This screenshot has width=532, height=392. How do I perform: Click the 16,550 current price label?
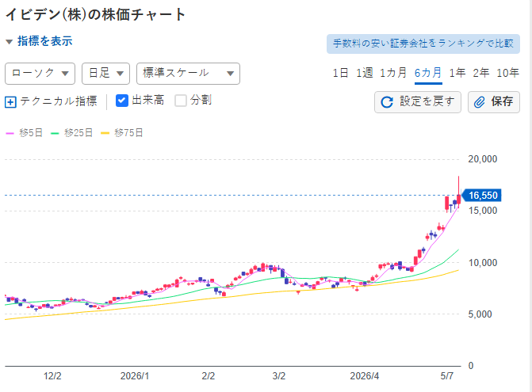pos(482,196)
